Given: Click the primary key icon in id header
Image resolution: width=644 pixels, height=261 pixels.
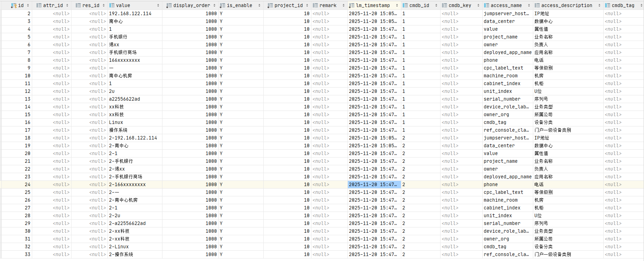Looking at the screenshot, I should (14, 5).
